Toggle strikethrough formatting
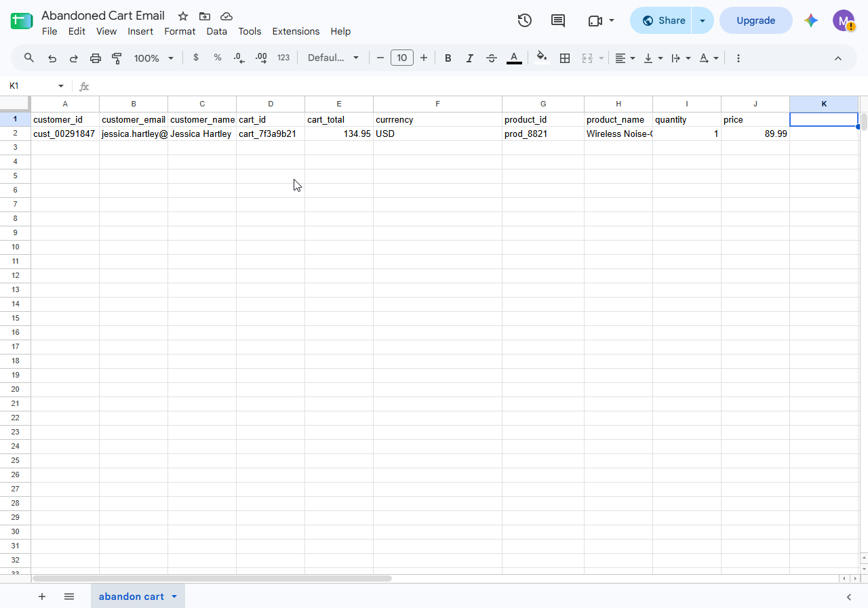 492,58
